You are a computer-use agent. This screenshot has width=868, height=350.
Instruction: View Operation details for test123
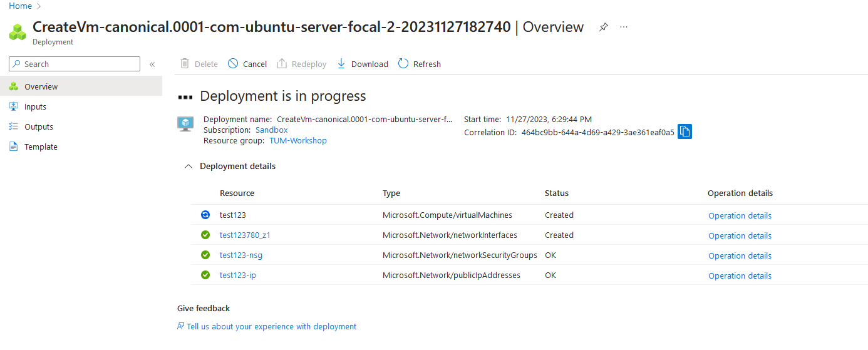coord(740,216)
